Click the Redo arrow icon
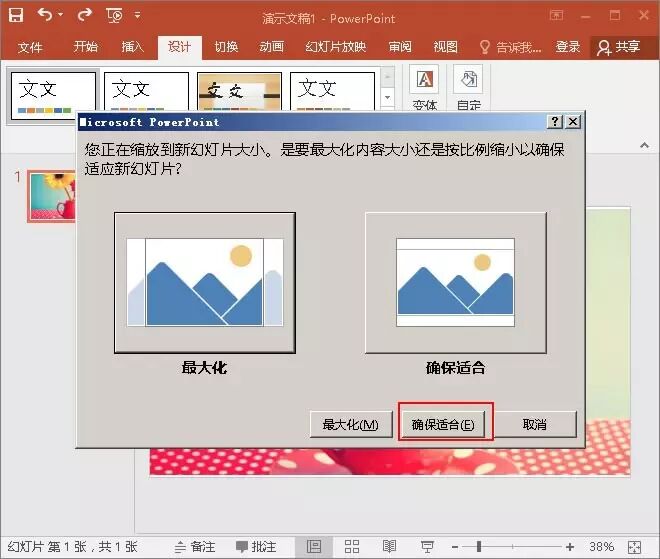 click(x=85, y=15)
